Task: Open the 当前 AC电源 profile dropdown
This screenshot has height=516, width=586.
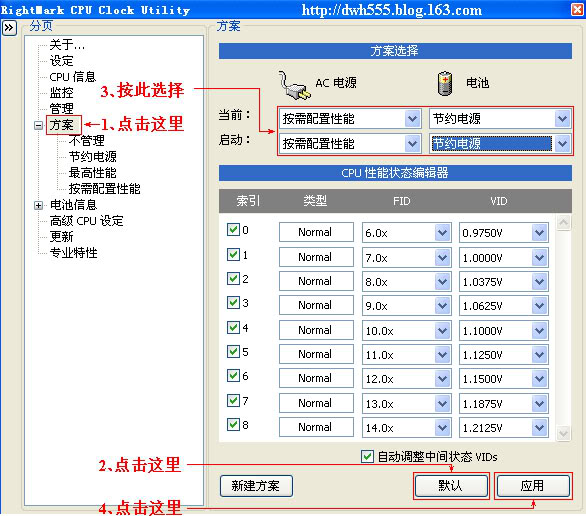Action: 413,119
